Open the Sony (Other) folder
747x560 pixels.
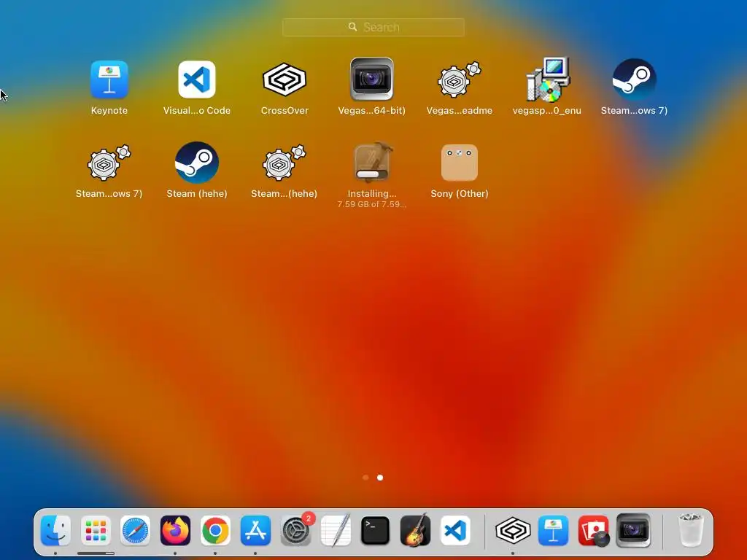[460, 163]
